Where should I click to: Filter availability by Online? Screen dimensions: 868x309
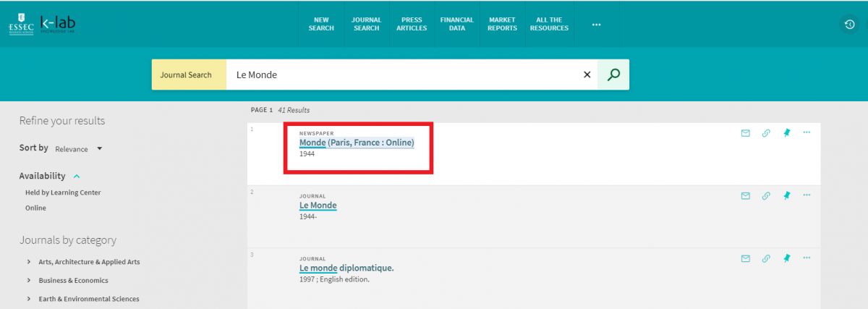[x=35, y=208]
